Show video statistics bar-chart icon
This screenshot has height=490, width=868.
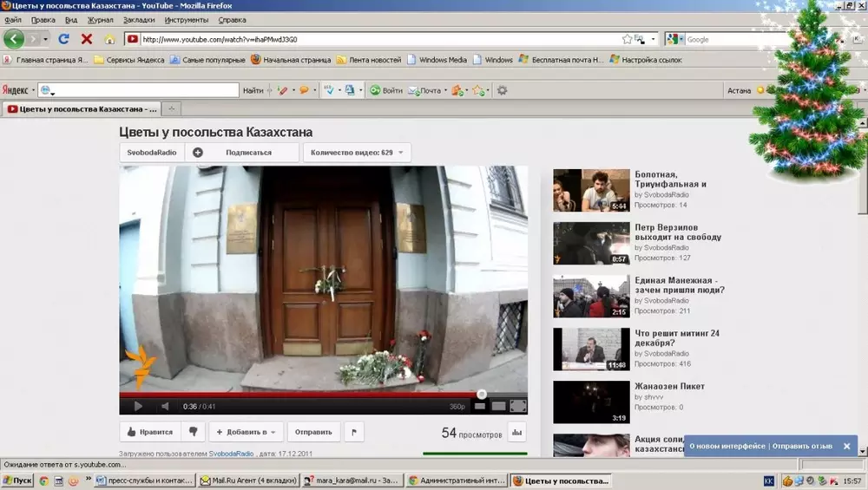coord(516,432)
